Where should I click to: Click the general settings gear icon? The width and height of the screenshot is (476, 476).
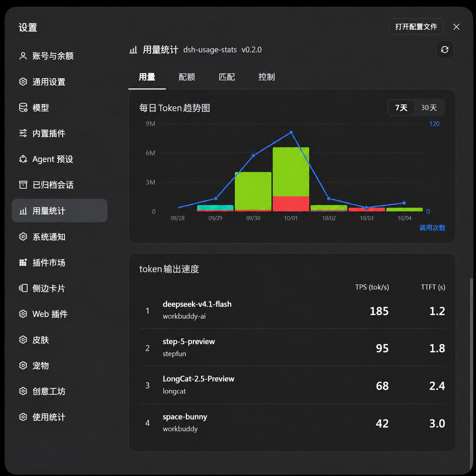coord(23,82)
